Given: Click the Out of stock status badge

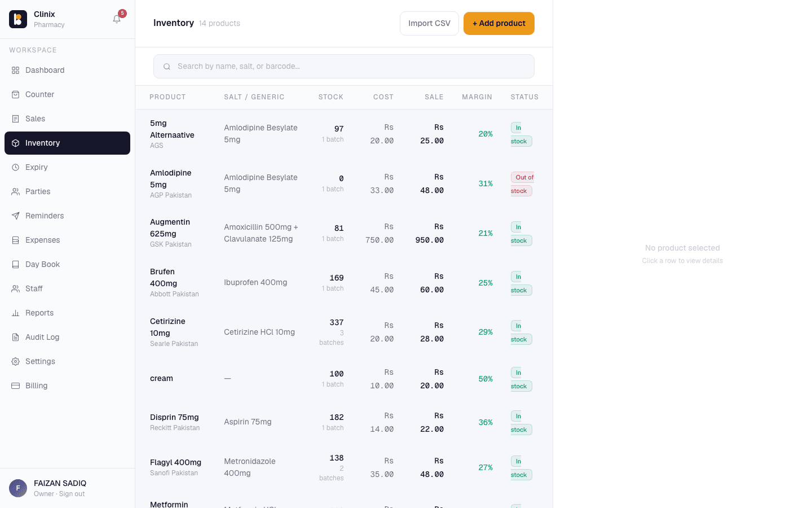Looking at the screenshot, I should coord(523,184).
